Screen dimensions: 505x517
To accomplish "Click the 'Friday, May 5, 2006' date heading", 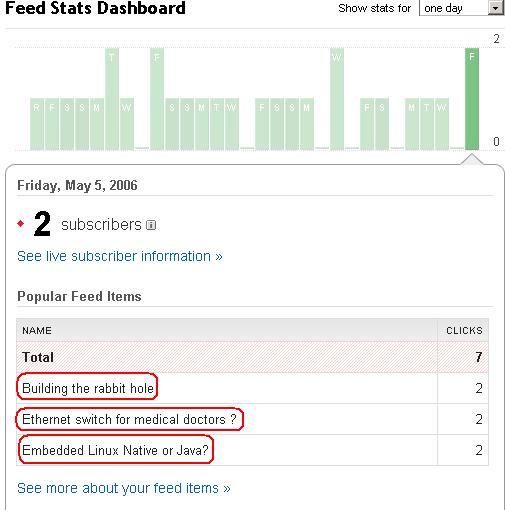I will point(77,185).
